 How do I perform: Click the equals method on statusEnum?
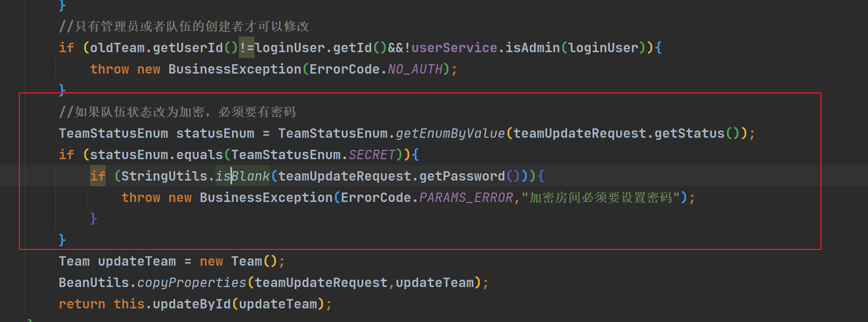tap(200, 155)
